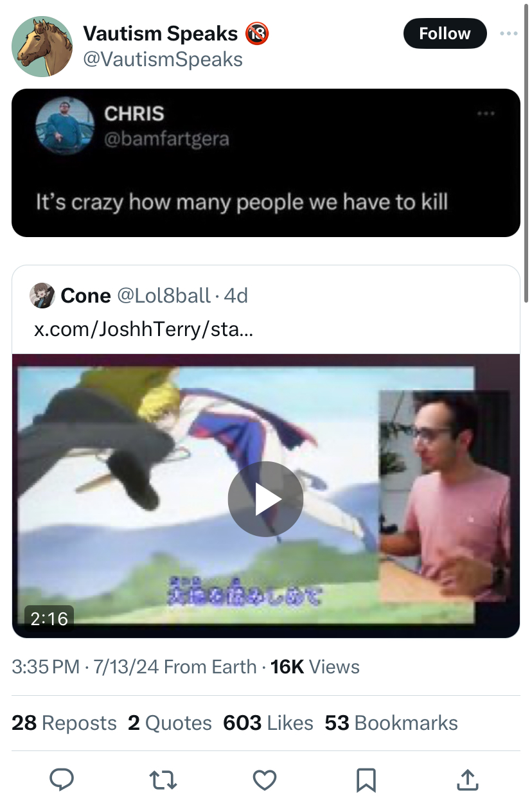Viewport: 532px width, 798px height.
Task: Bookmark this post
Action: [x=366, y=780]
